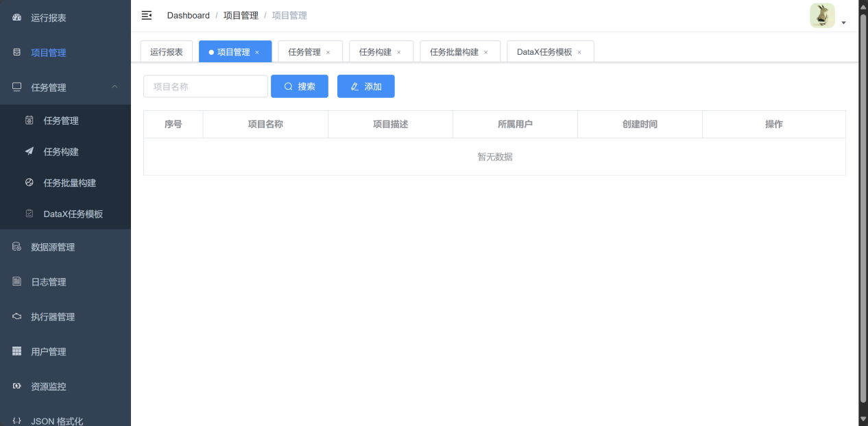The height and width of the screenshot is (426, 868).
Task: Click the clipboard icon for DataX任务模板
Action: [29, 214]
